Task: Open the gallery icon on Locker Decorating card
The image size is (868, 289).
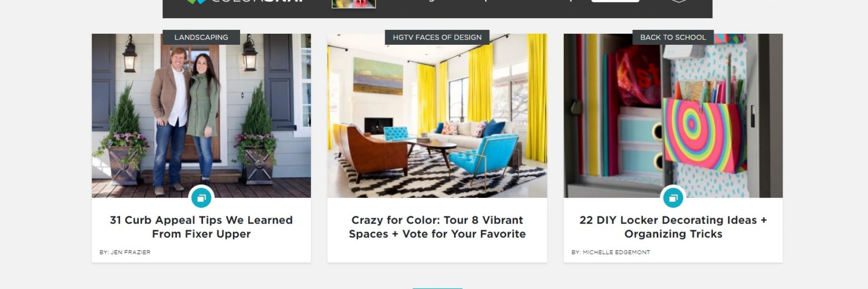Action: [x=673, y=197]
